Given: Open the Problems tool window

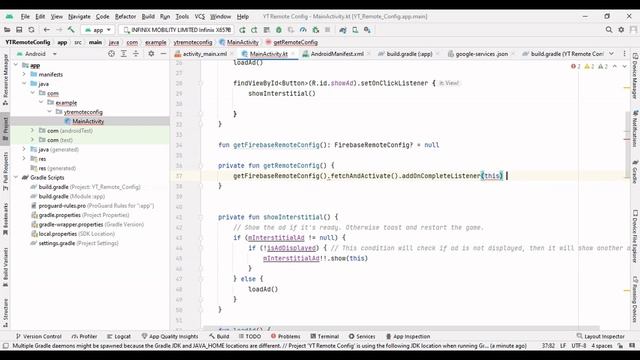Looking at the screenshot, I should (x=285, y=336).
